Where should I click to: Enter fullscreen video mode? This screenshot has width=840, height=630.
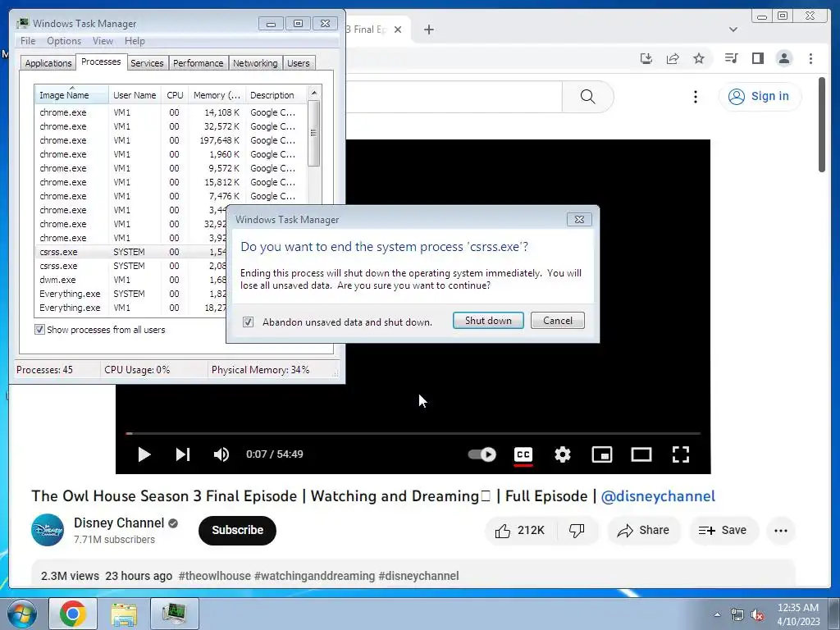tap(680, 454)
